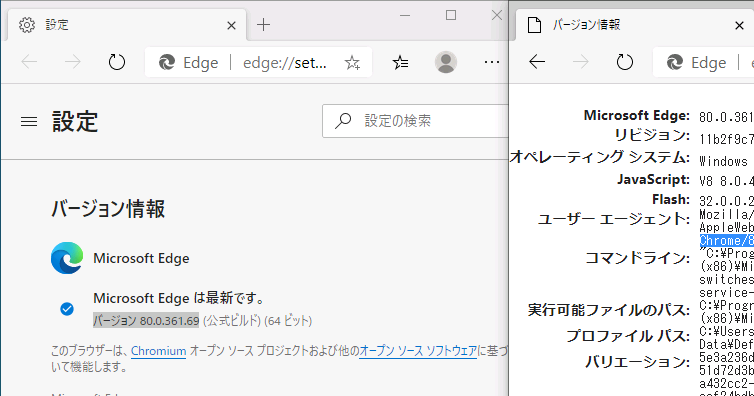Viewport: 754px width, 396px height.
Task: Add page to favorites star icon
Action: coord(352,63)
